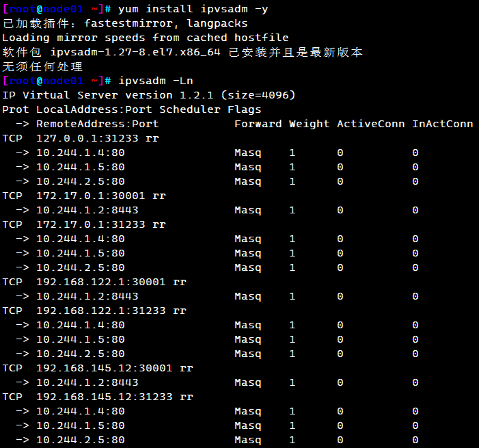This screenshot has height=448, width=479.
Task: Click the 'Flags' header word
Action: click(x=245, y=109)
